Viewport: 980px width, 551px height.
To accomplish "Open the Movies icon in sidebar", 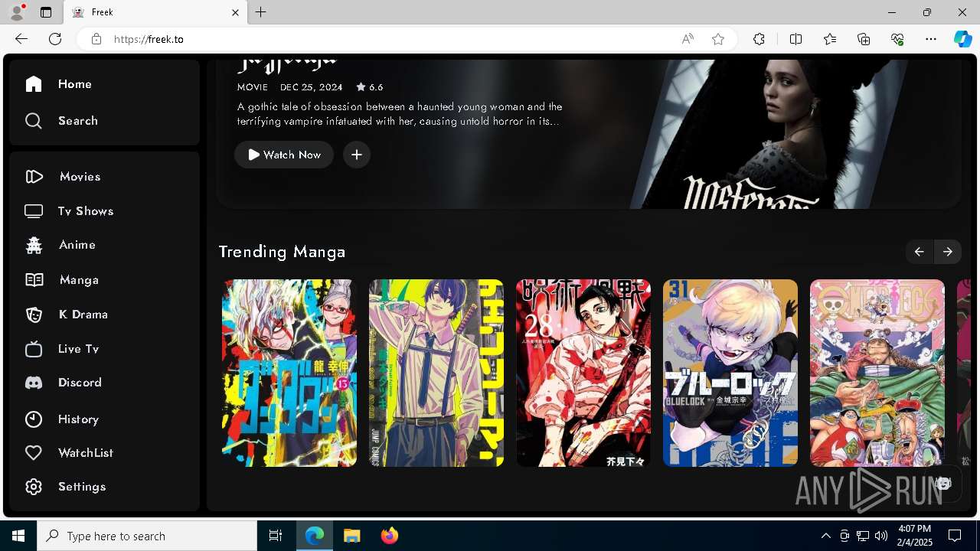I will coord(34,177).
